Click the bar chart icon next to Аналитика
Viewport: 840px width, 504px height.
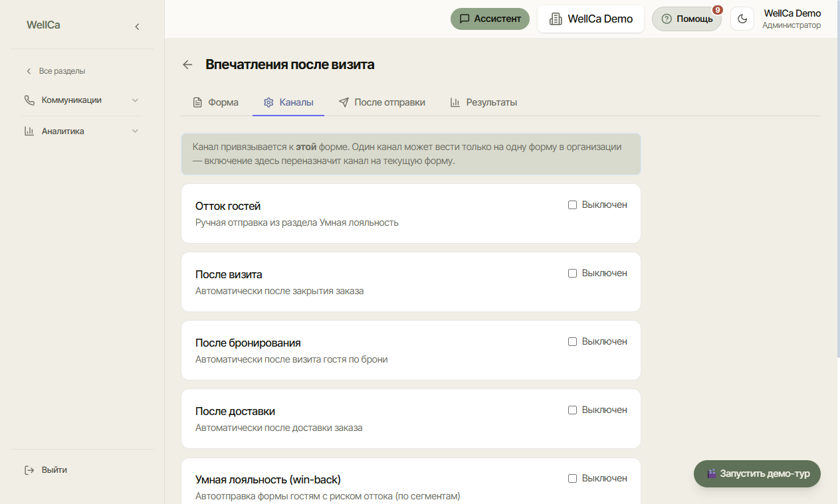tap(29, 131)
